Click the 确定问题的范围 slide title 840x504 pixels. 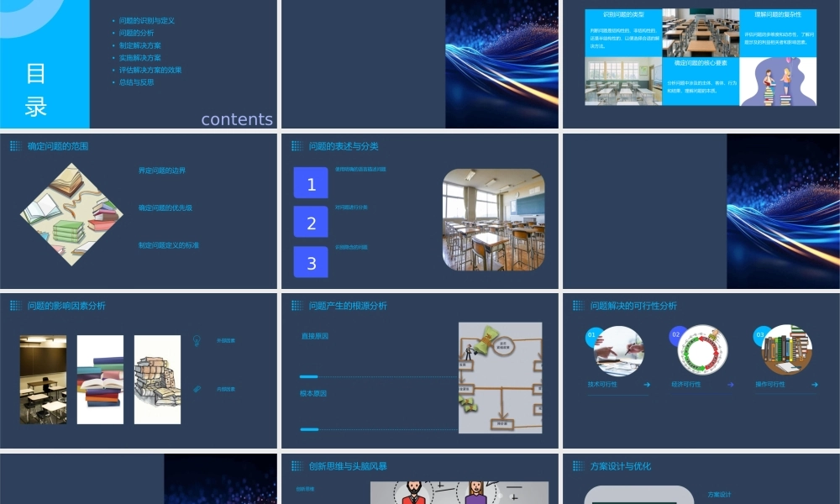pos(58,146)
